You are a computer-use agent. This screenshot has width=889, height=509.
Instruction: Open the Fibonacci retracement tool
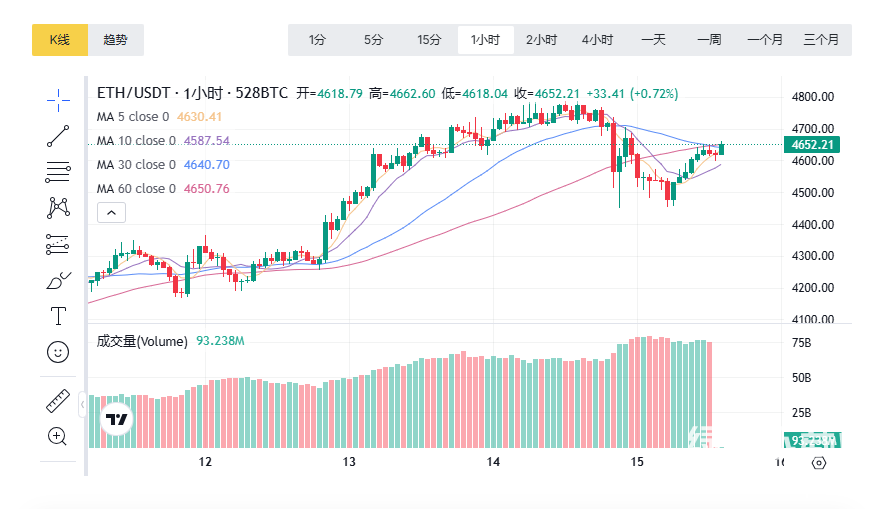click(x=58, y=172)
